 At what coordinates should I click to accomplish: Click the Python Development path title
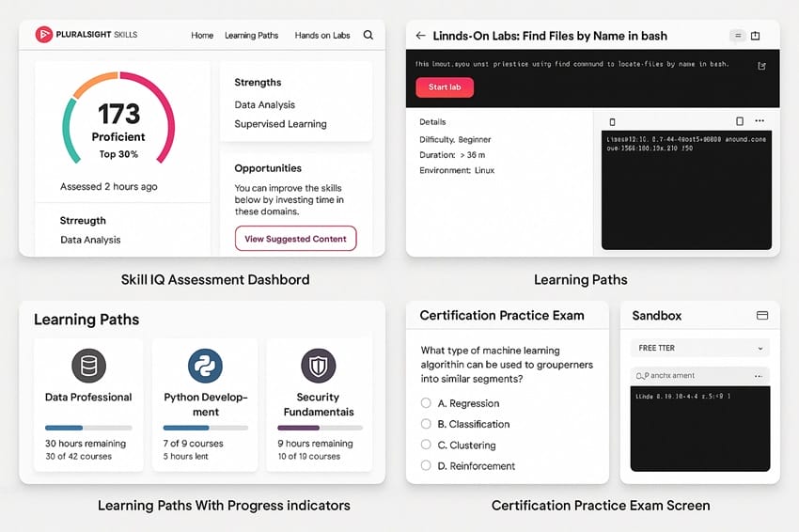click(206, 404)
